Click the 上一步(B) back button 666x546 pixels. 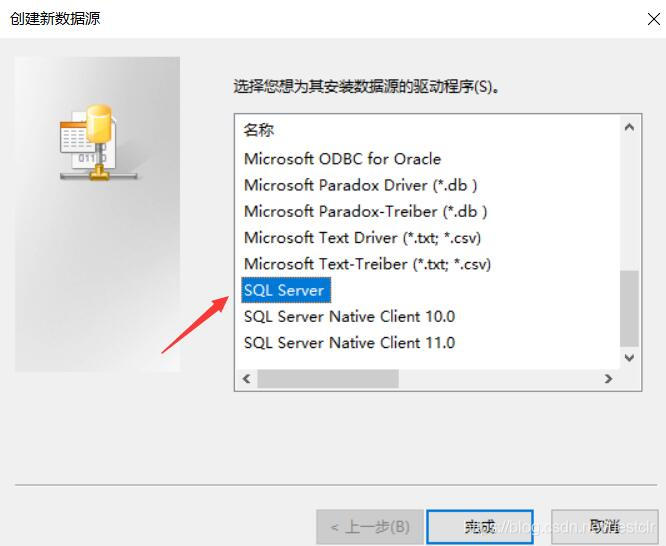(x=370, y=527)
